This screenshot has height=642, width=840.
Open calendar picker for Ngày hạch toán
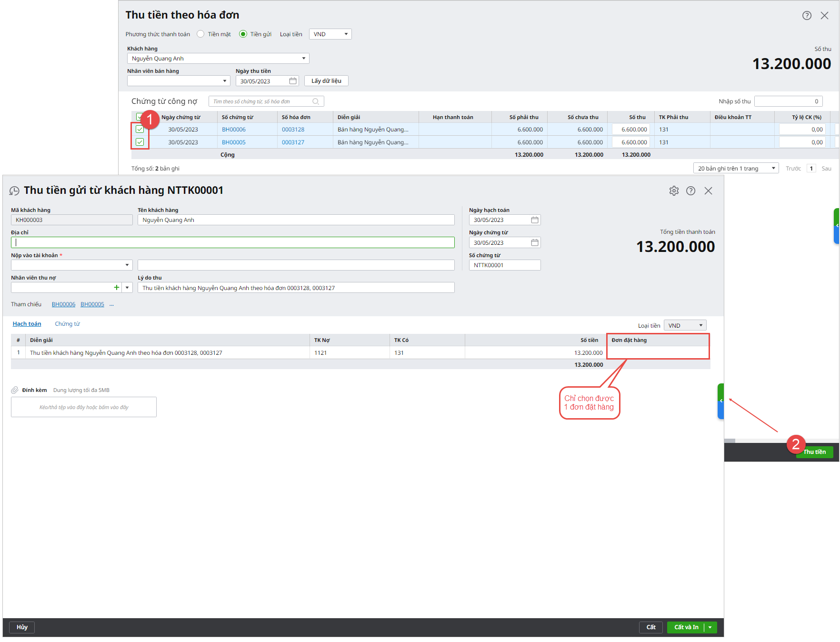[535, 220]
